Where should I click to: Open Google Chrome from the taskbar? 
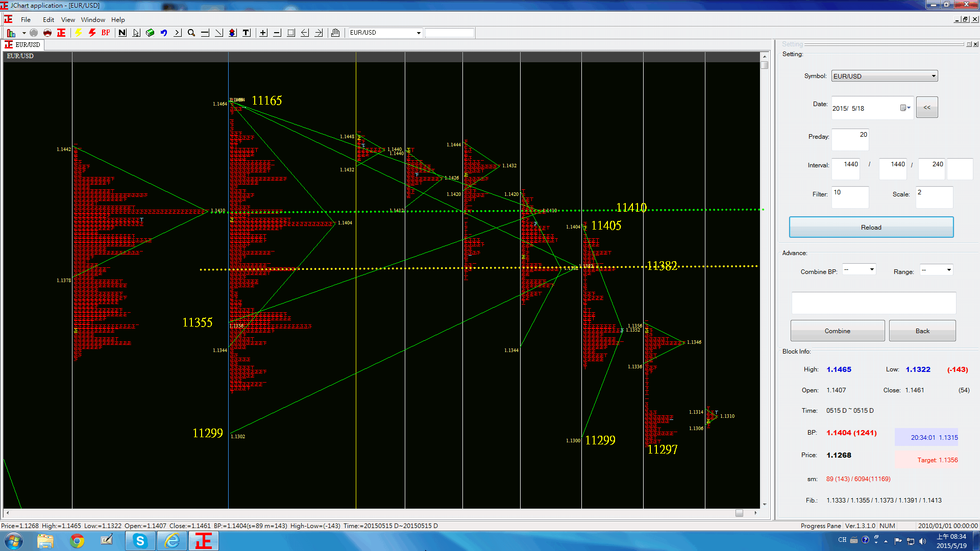77,541
